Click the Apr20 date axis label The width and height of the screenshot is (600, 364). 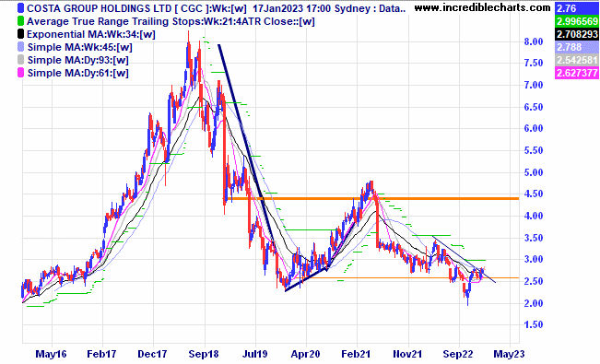[305, 354]
